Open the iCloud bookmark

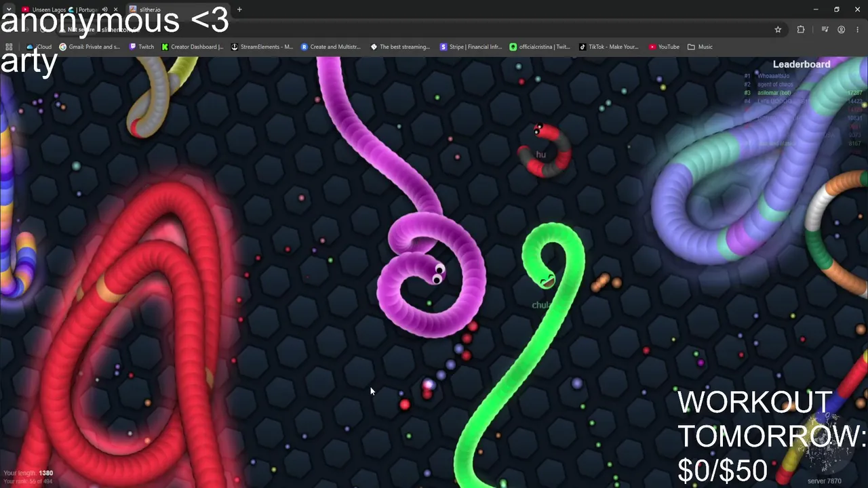(39, 47)
